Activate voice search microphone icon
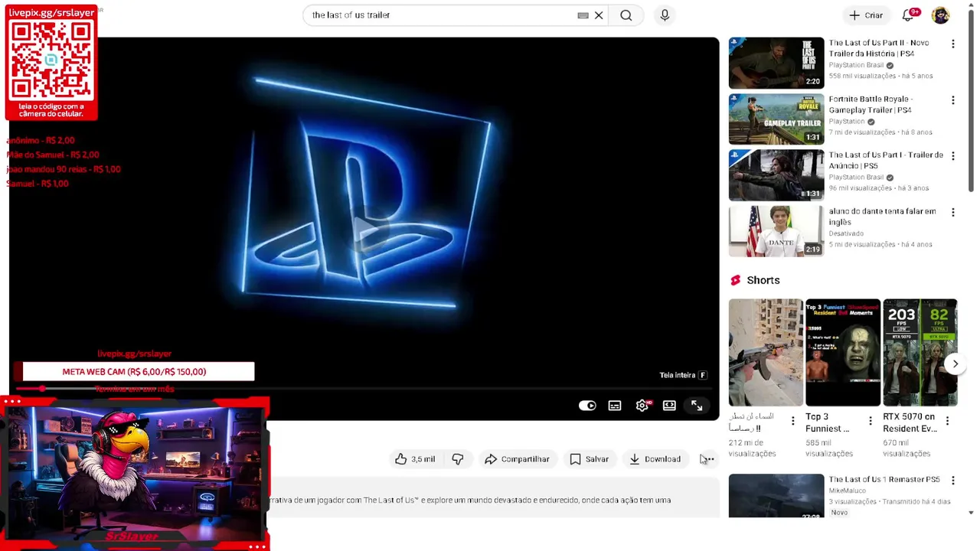Viewport: 980px width, 551px height. [x=665, y=15]
